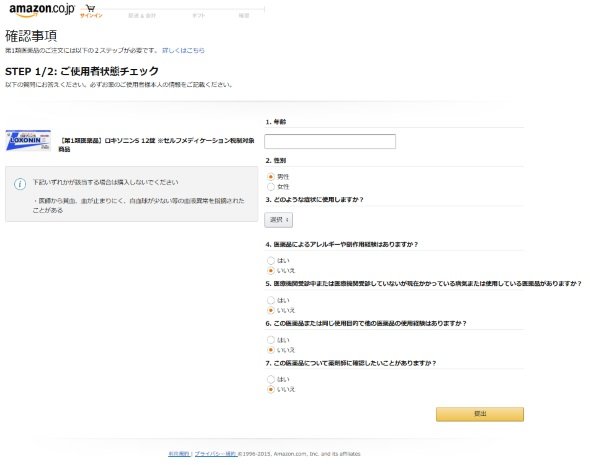Viewport: 590px width, 465px height.
Task: Choose はい for question 4 allergy history
Action: tap(271, 260)
